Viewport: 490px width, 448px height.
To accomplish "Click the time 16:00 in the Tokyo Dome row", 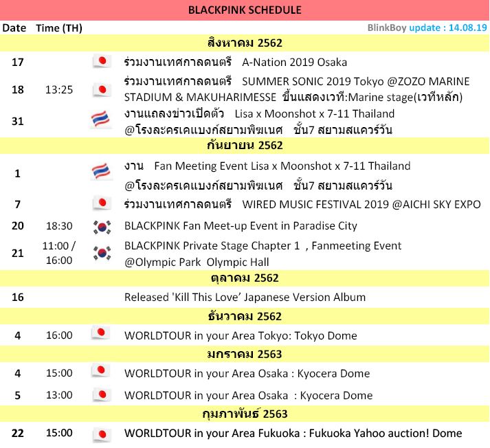I will pyautogui.click(x=59, y=335).
